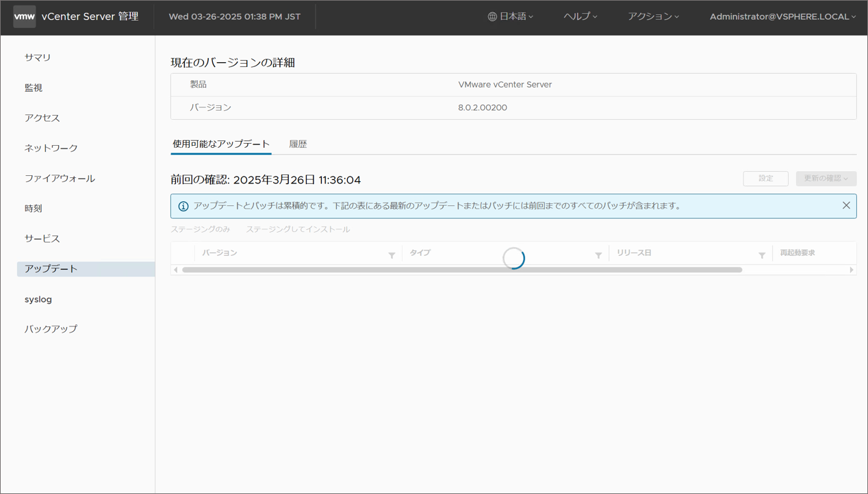The height and width of the screenshot is (494, 868).
Task: Select アップデート in the sidebar
Action: pos(86,269)
